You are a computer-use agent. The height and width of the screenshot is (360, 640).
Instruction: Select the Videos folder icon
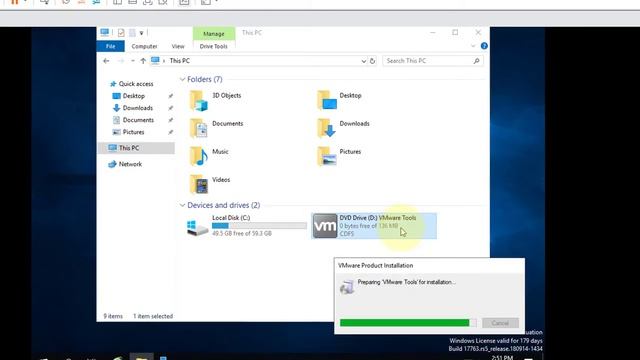[199, 184]
